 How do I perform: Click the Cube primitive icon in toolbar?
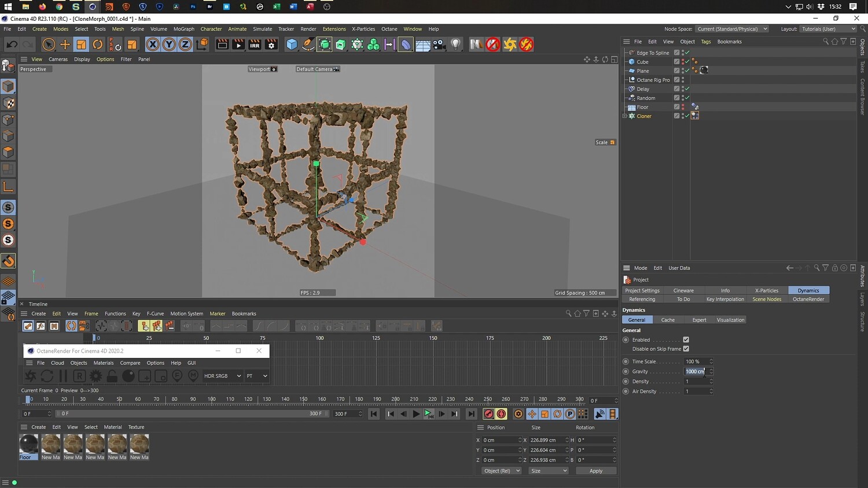click(292, 45)
